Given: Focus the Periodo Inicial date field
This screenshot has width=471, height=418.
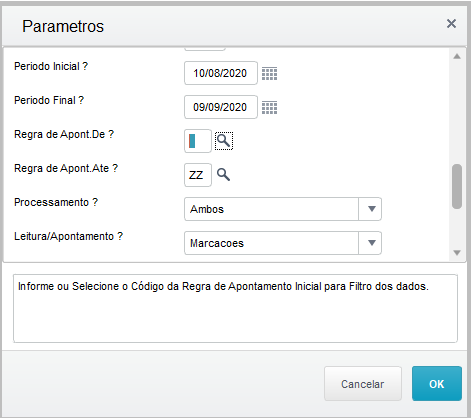Looking at the screenshot, I should (221, 73).
